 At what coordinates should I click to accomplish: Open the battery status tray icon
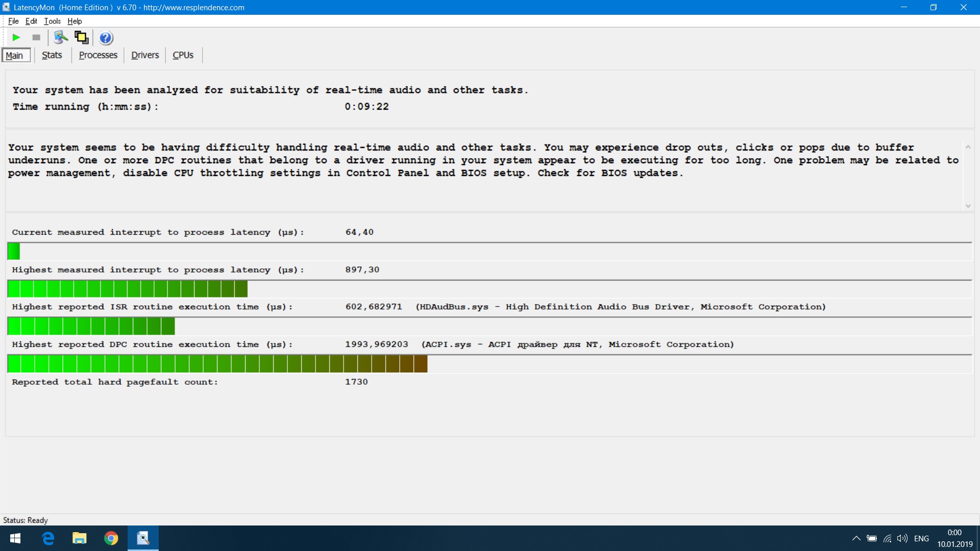872,538
